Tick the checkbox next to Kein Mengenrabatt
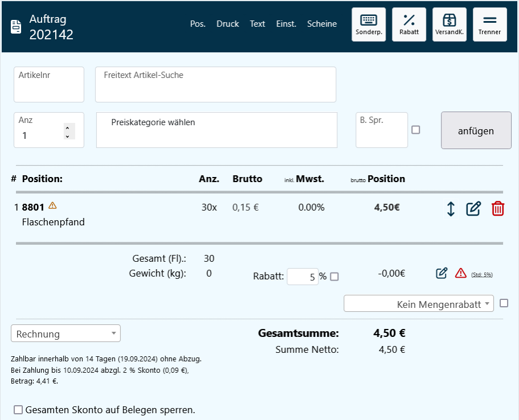519x420 pixels. click(504, 303)
